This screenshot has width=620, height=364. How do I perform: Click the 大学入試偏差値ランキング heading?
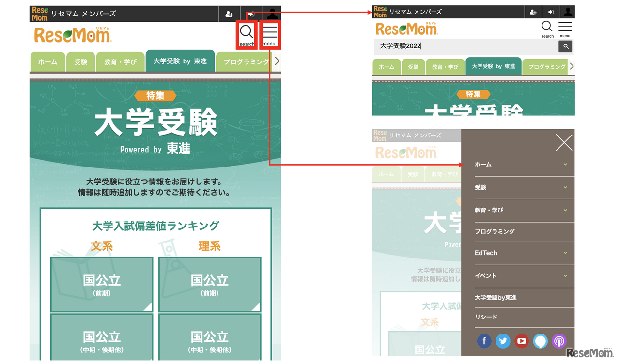click(x=155, y=226)
